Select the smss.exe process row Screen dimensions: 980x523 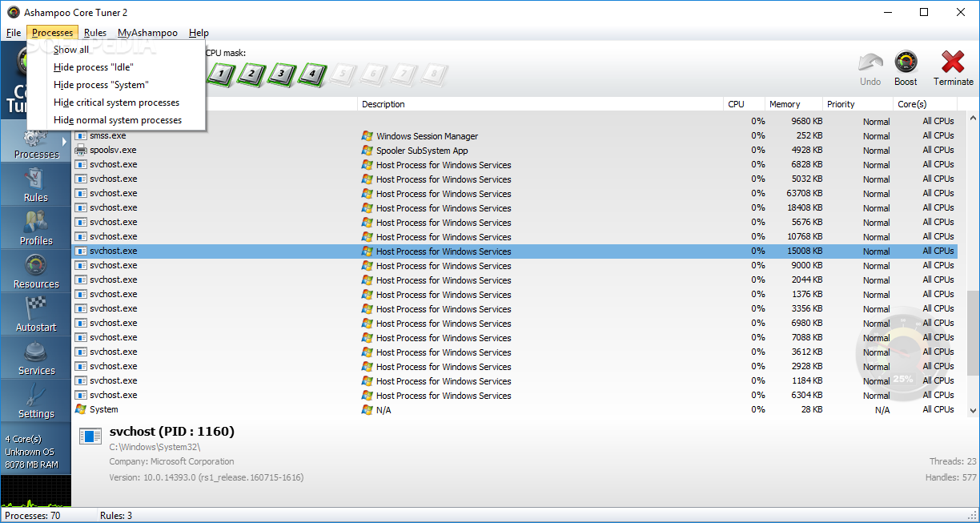pyautogui.click(x=515, y=136)
